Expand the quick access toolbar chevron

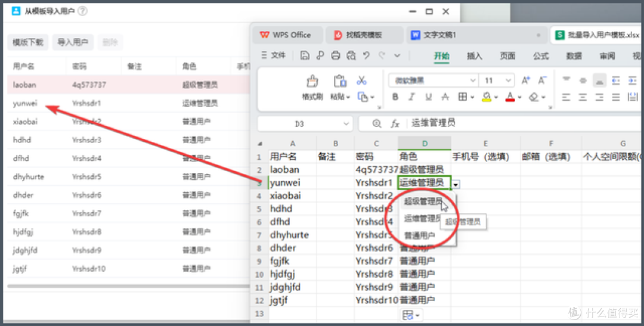[397, 55]
